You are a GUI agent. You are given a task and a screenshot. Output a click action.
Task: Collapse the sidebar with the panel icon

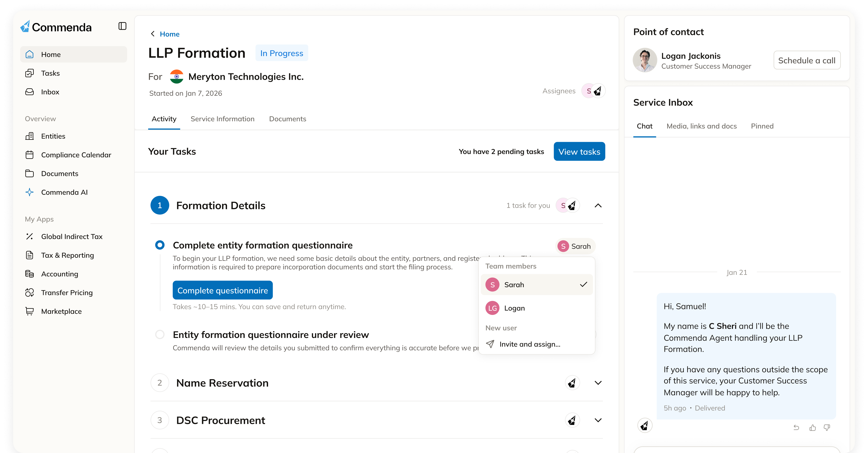pyautogui.click(x=122, y=26)
